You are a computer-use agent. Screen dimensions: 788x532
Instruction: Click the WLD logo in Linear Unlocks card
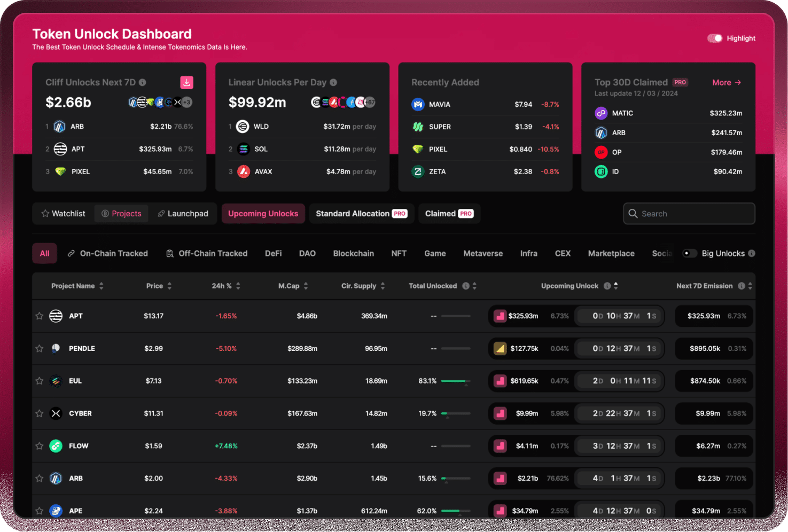[x=243, y=127]
